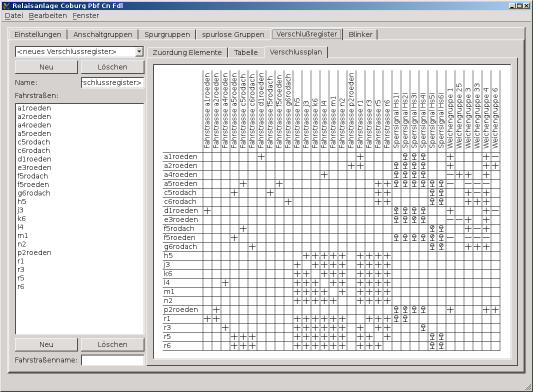The height and width of the screenshot is (392, 533).
Task: Open the Datei menu
Action: [x=14, y=15]
